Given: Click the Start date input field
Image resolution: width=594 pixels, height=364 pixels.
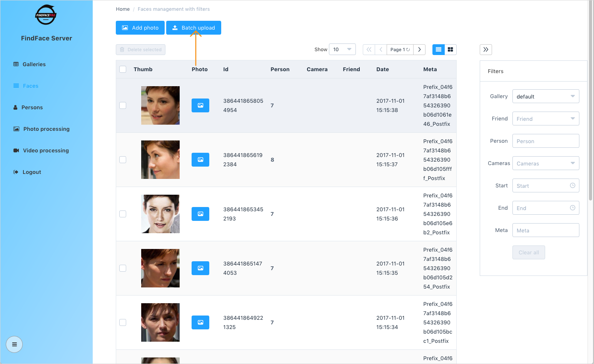Looking at the screenshot, I should pyautogui.click(x=546, y=185).
